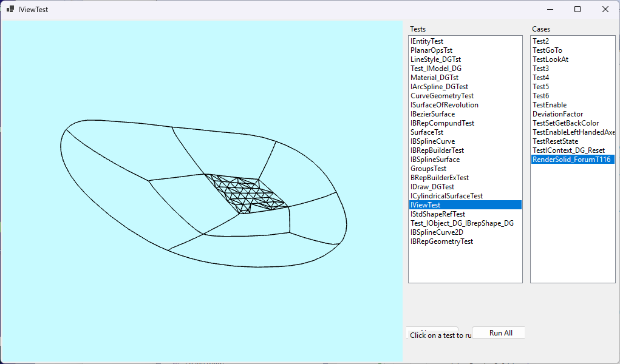This screenshot has height=364, width=620.
Task: Choose TestLookAt case
Action: (550, 59)
